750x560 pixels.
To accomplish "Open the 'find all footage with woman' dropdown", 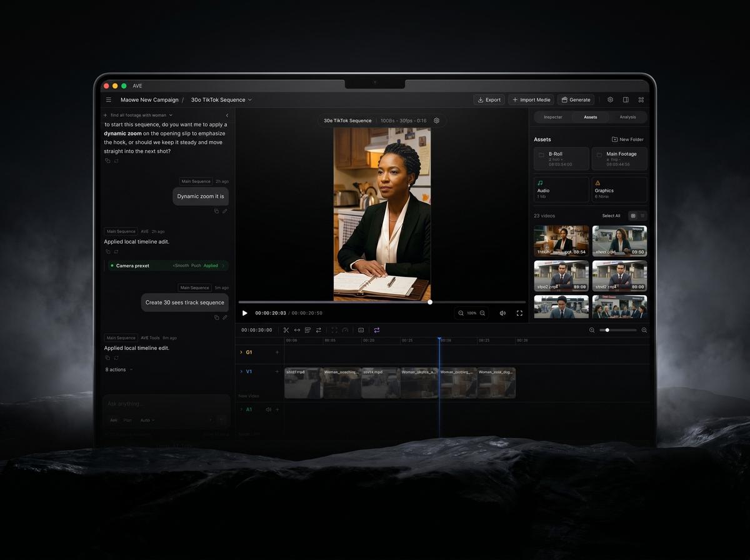I will (x=142, y=115).
